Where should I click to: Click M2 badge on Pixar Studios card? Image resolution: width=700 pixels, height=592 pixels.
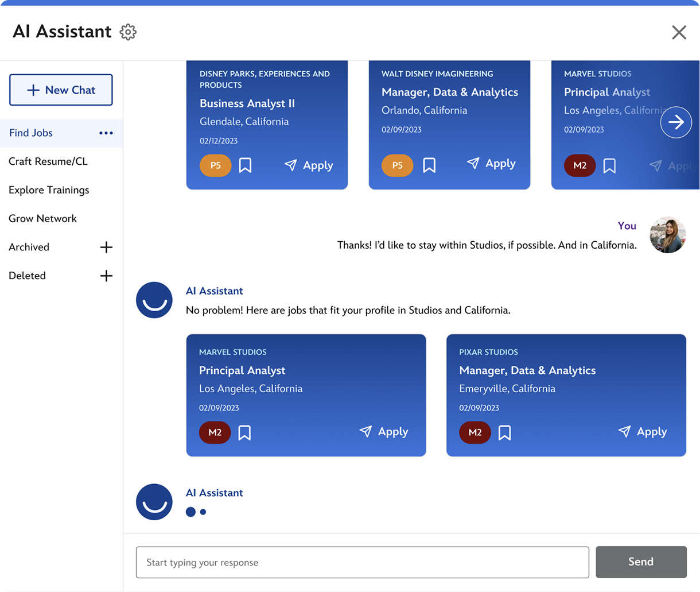[x=475, y=433]
